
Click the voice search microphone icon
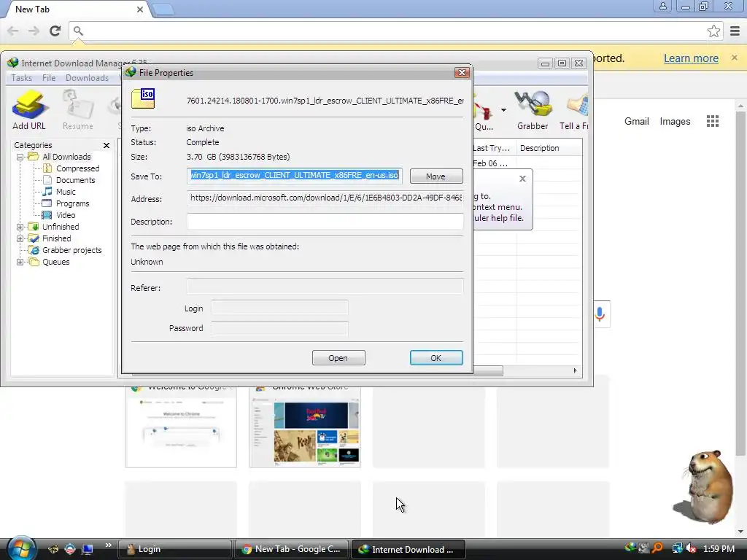click(x=600, y=314)
